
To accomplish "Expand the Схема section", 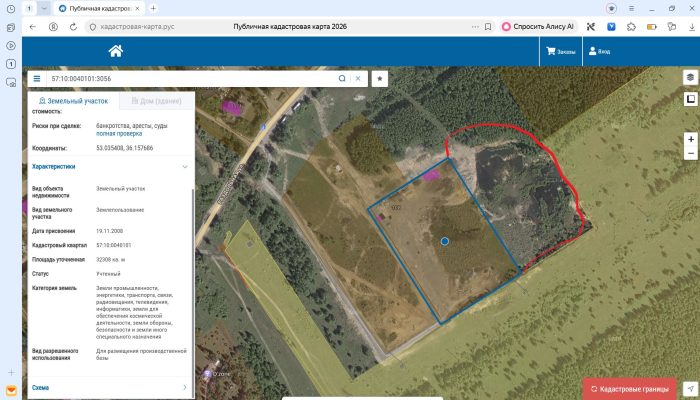I will click(109, 388).
